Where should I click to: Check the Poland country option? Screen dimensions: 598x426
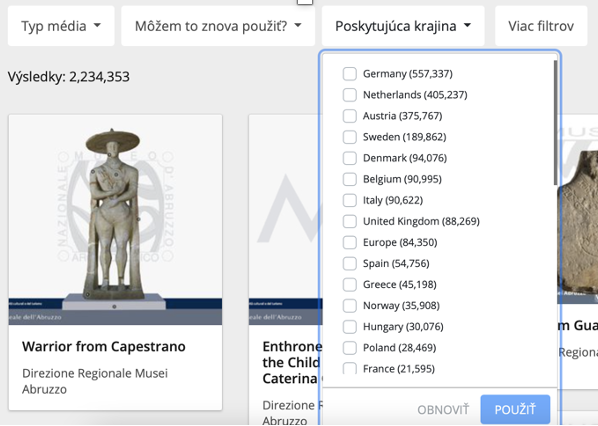pos(349,348)
